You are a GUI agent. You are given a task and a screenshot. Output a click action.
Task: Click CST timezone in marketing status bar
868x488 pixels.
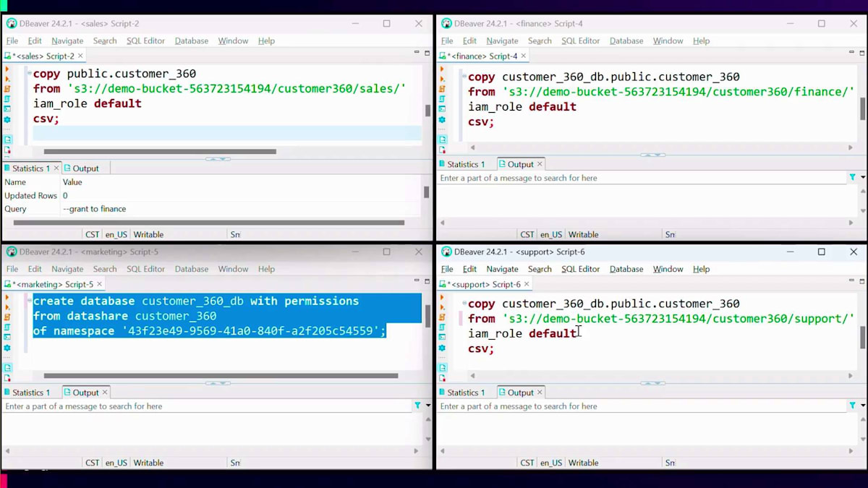(93, 463)
